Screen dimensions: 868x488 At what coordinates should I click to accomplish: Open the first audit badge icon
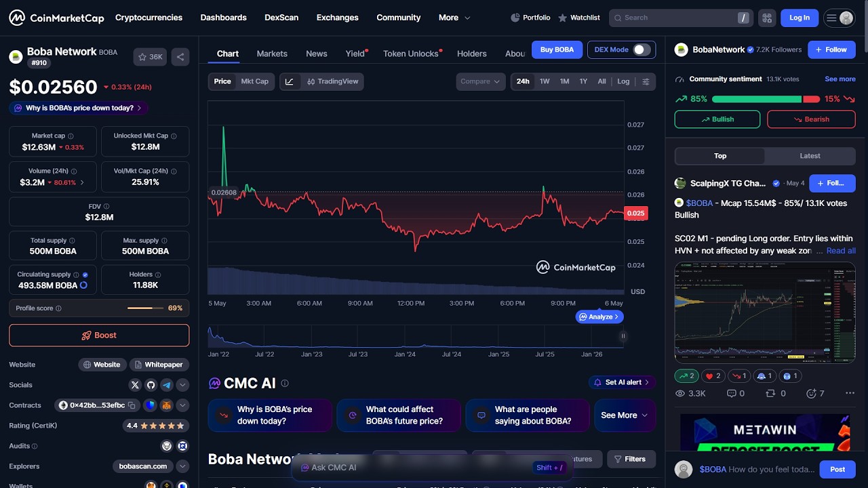[x=167, y=446]
